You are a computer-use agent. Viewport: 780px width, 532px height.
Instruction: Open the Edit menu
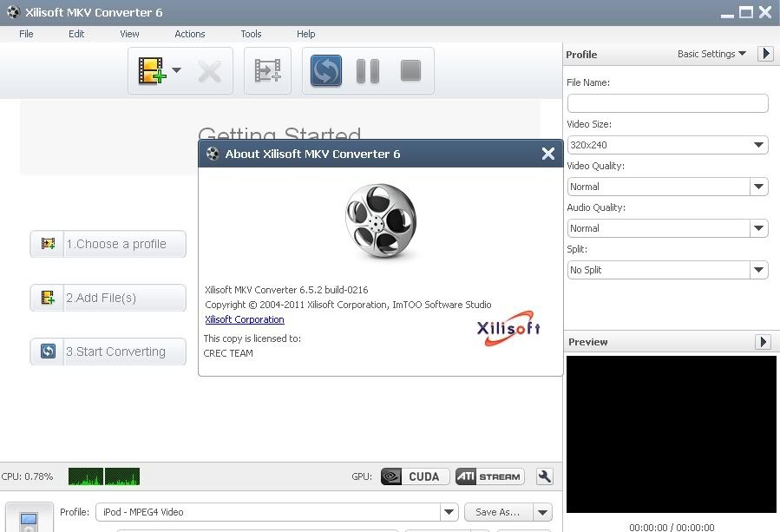pos(76,34)
